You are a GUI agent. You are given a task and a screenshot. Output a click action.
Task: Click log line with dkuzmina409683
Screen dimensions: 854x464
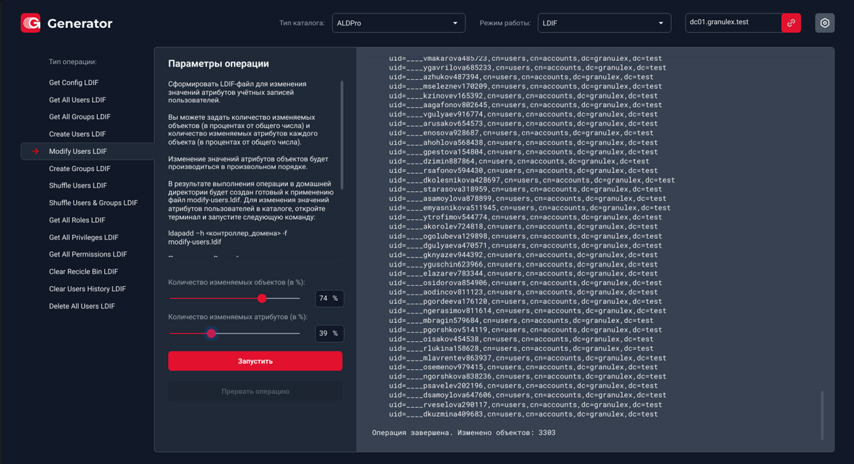point(523,414)
